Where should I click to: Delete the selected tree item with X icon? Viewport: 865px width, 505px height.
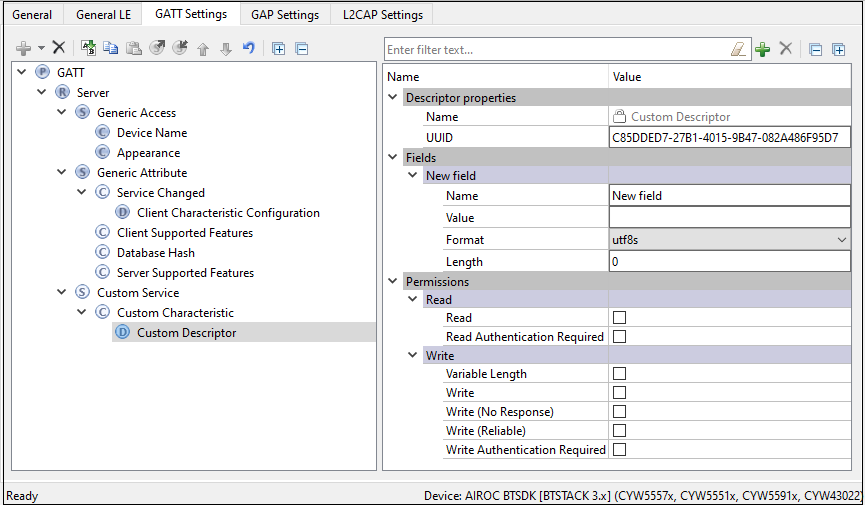tap(59, 48)
